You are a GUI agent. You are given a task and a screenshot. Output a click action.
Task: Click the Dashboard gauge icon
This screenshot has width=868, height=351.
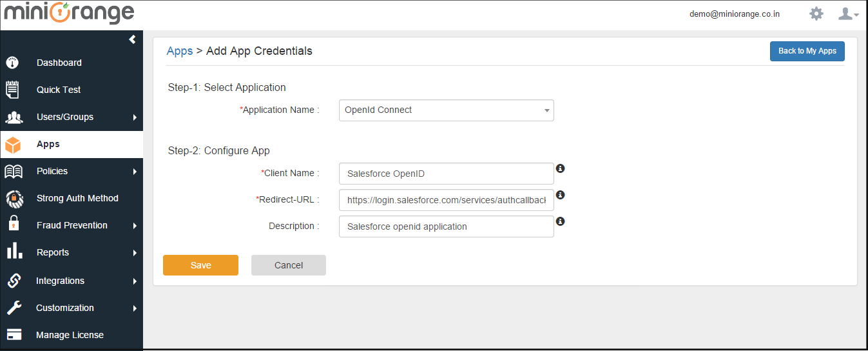click(x=12, y=63)
